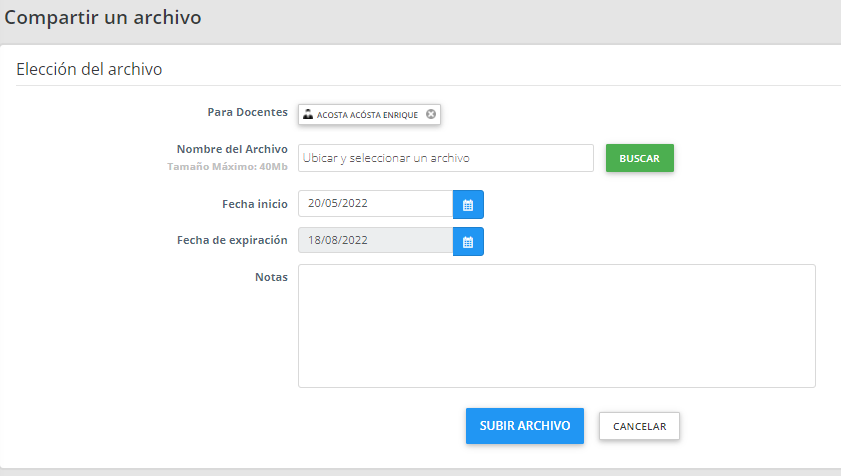Click the Notas label
841x476 pixels.
pyautogui.click(x=271, y=277)
